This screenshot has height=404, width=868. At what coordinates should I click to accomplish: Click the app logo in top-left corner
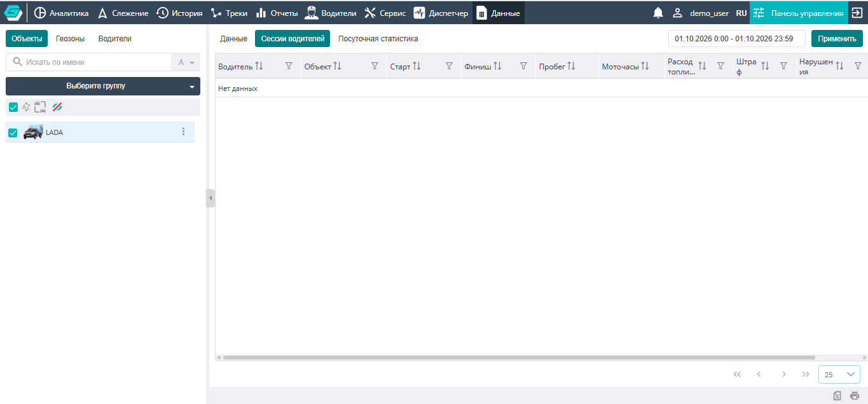point(13,13)
